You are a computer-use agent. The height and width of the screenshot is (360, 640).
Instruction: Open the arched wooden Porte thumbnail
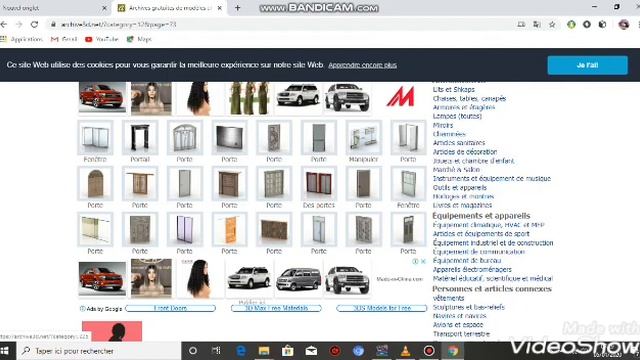point(95,184)
